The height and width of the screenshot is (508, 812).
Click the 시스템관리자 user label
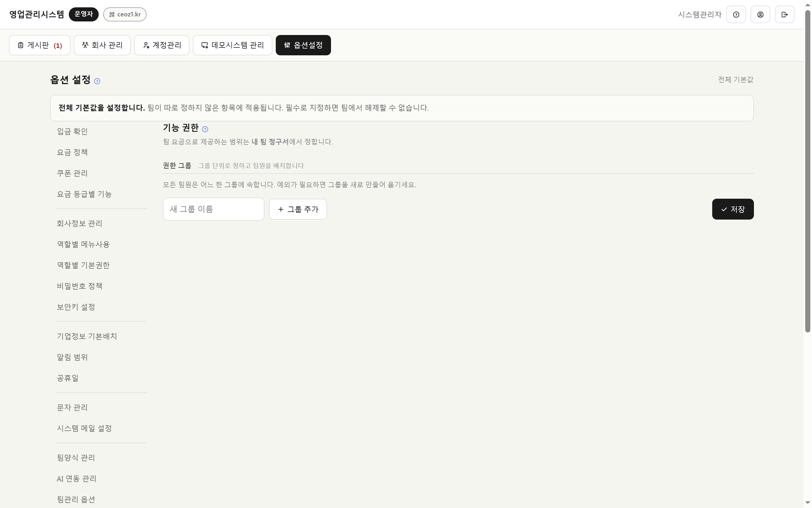(x=700, y=14)
